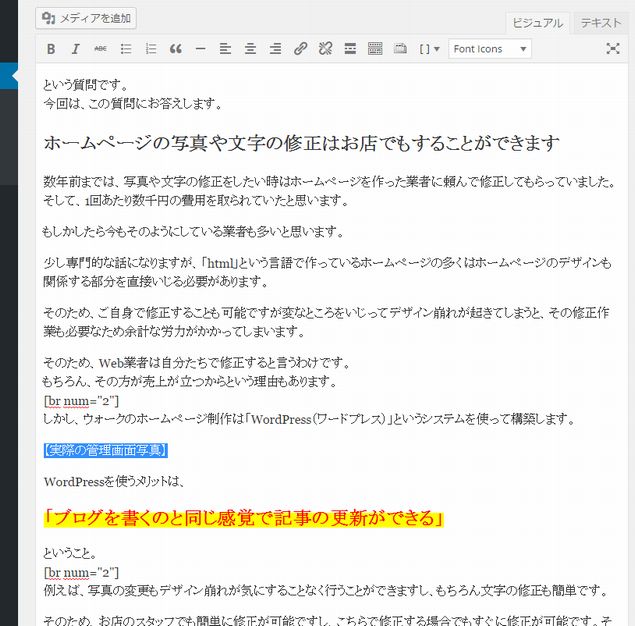Click the line 例えば、写真の変更も
Screen dimensions: 635x626
(x=326, y=591)
